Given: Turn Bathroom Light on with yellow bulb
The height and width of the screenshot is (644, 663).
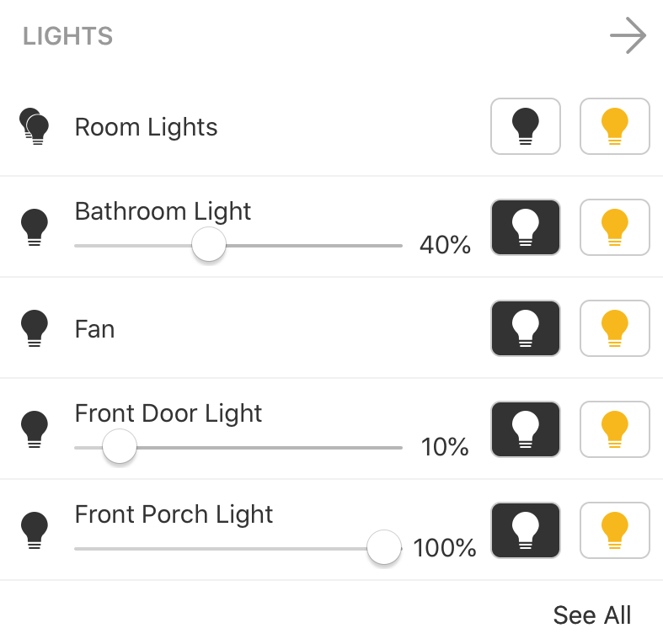Looking at the screenshot, I should coord(614,227).
